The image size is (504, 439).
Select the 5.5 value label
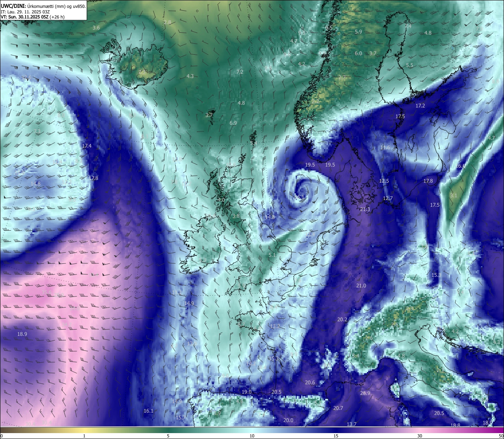click(409, 65)
